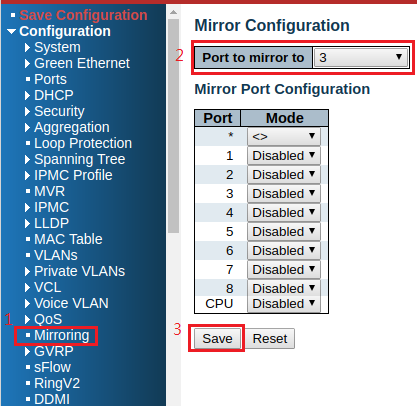Expand the Green Ethernet menu arrow
This screenshot has width=417, height=406.
[x=27, y=63]
